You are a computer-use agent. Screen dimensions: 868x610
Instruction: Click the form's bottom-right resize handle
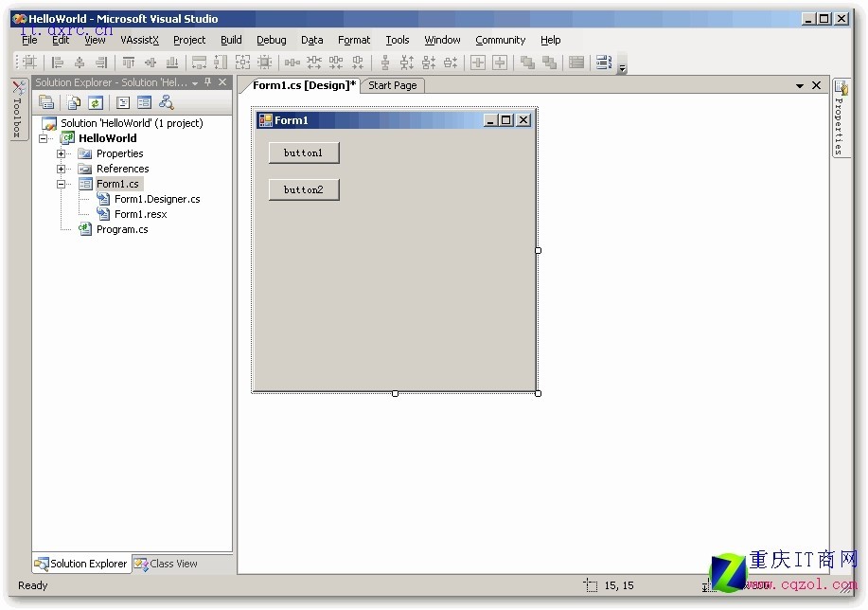point(538,393)
